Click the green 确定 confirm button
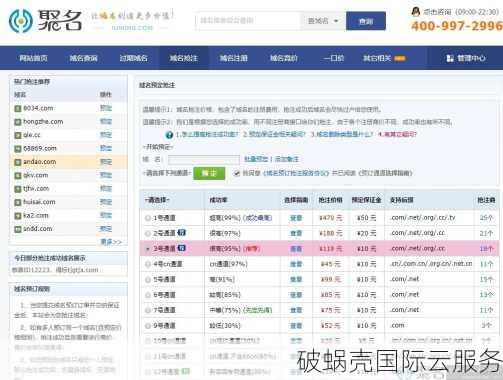The image size is (503, 380). pos(209,173)
